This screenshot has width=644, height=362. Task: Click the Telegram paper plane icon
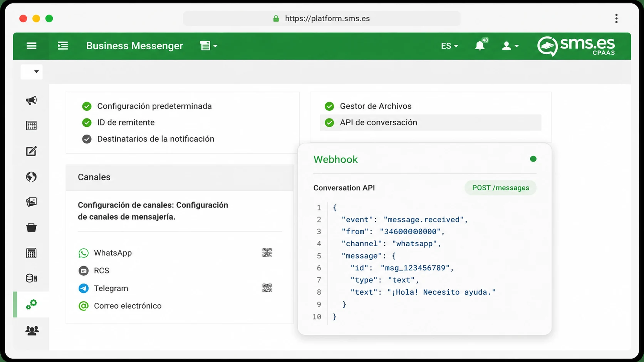(x=84, y=288)
